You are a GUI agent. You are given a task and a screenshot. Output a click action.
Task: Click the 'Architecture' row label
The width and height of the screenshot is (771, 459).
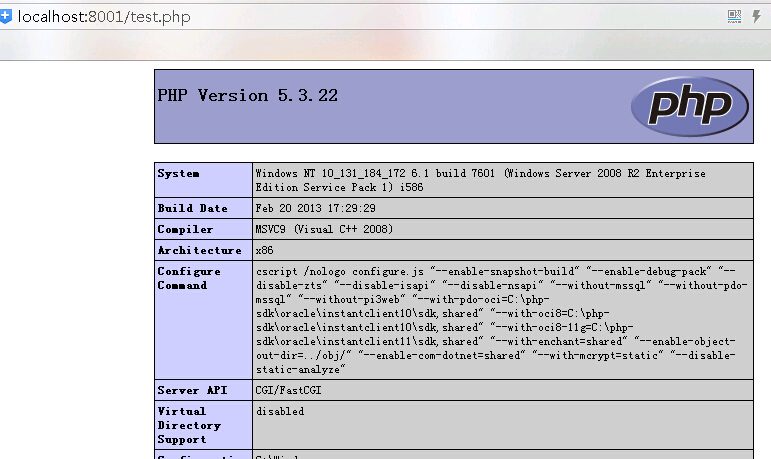click(x=199, y=250)
